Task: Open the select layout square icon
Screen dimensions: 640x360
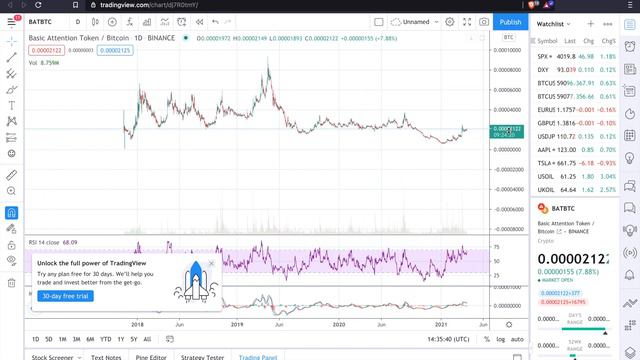Action: click(378, 22)
